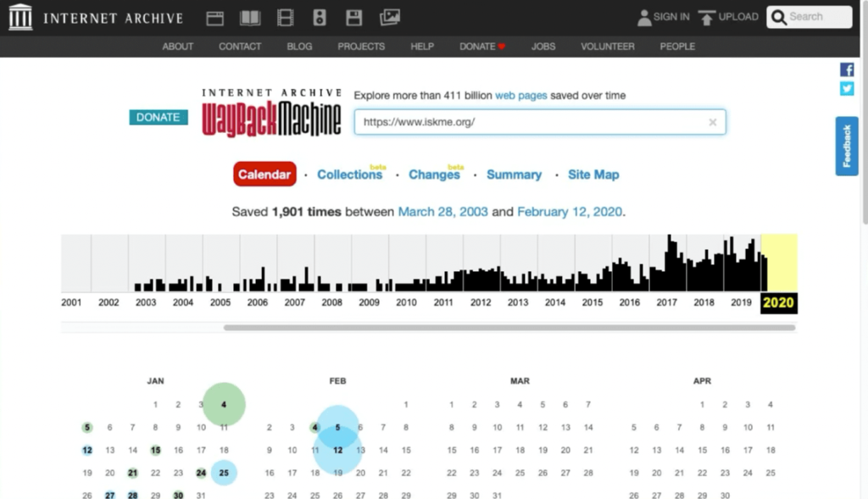Open the Texts book icon
This screenshot has height=499, width=868.
(x=250, y=17)
